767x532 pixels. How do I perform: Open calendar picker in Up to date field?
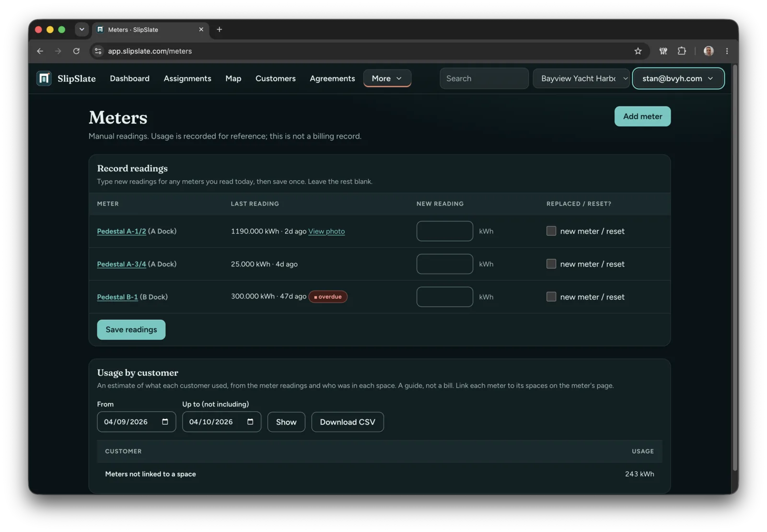point(250,422)
